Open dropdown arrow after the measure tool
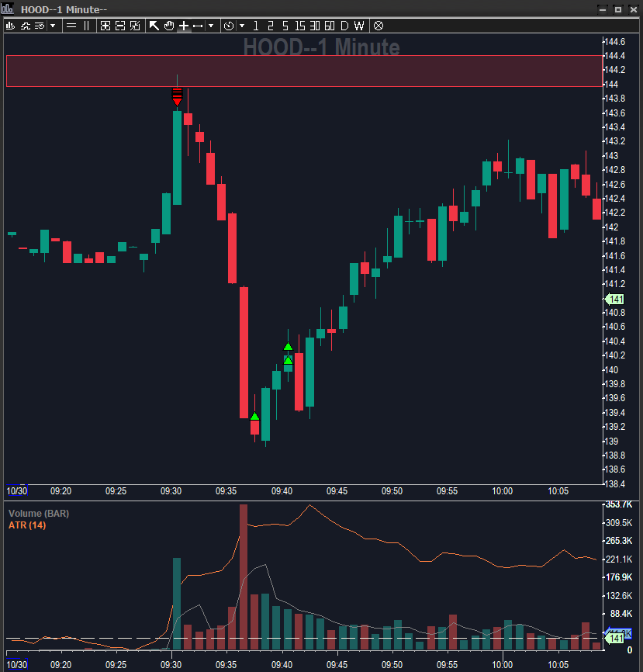 [x=211, y=26]
